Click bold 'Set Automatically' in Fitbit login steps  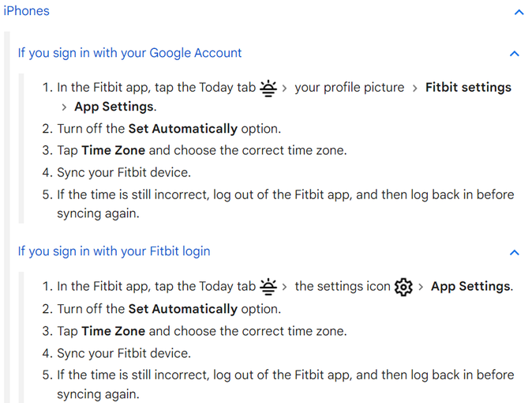[183, 309]
